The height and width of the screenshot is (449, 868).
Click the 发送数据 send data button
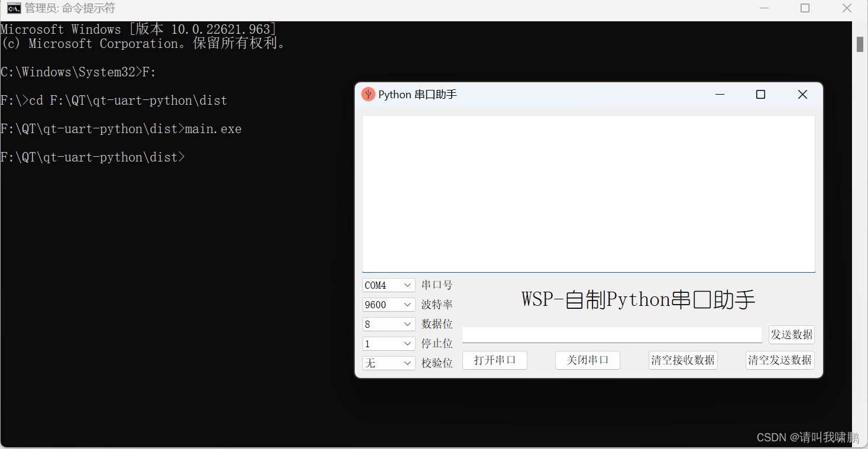(791, 334)
